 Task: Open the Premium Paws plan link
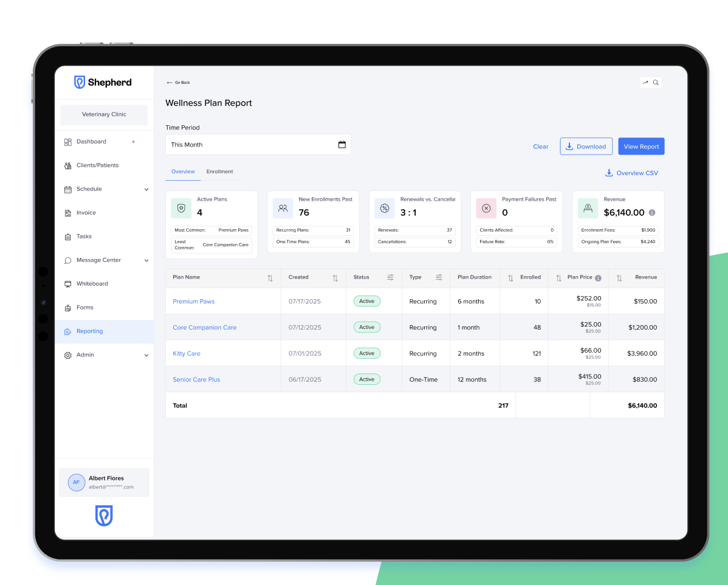click(x=194, y=302)
